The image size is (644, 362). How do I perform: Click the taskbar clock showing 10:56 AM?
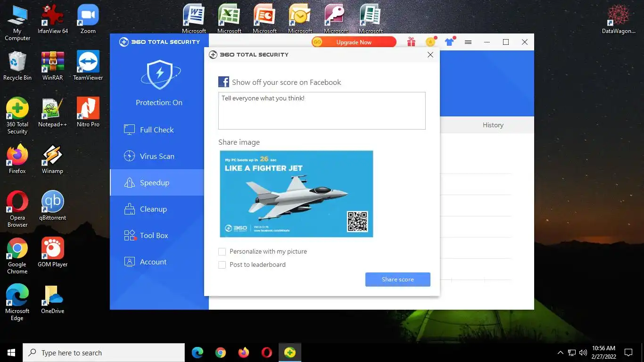coord(604,353)
